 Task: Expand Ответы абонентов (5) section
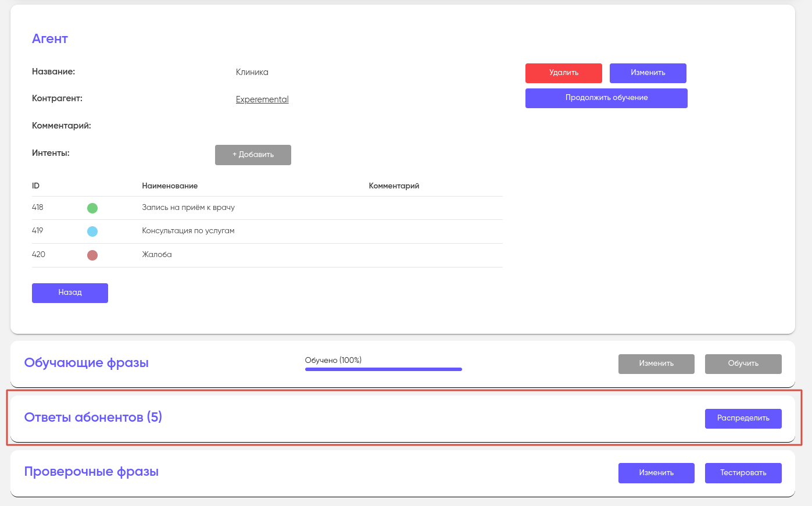[x=93, y=418]
